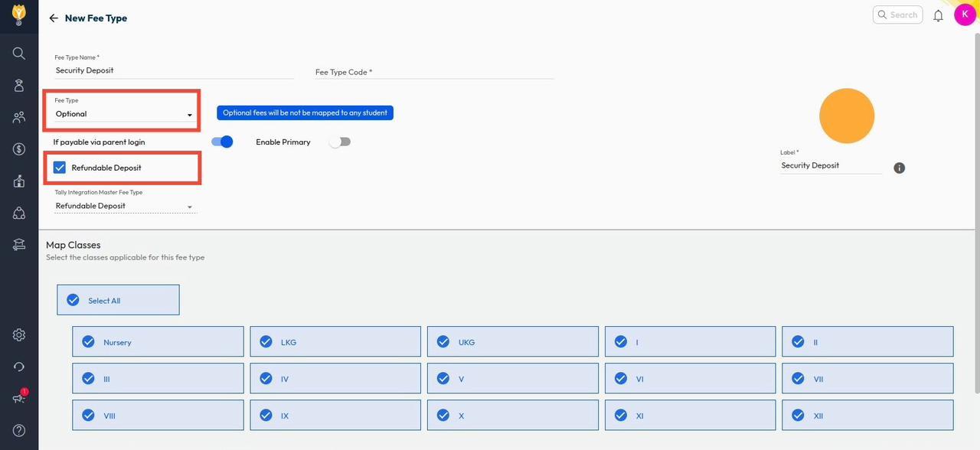Click the Fee Type Code input field

coord(434,72)
